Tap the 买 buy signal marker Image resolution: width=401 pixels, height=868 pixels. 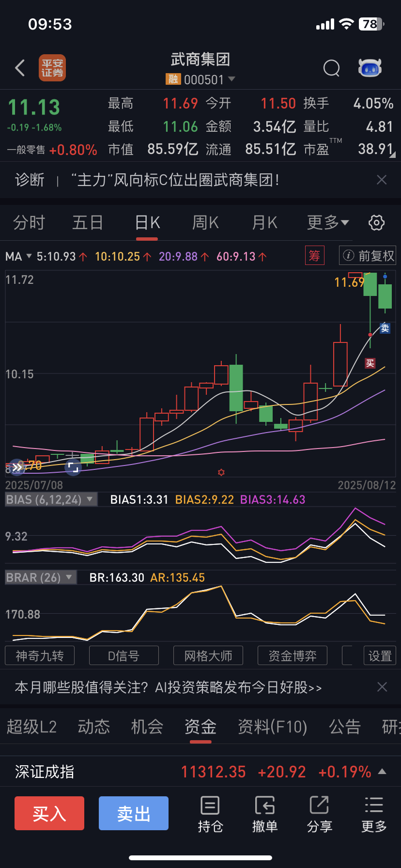click(x=370, y=363)
